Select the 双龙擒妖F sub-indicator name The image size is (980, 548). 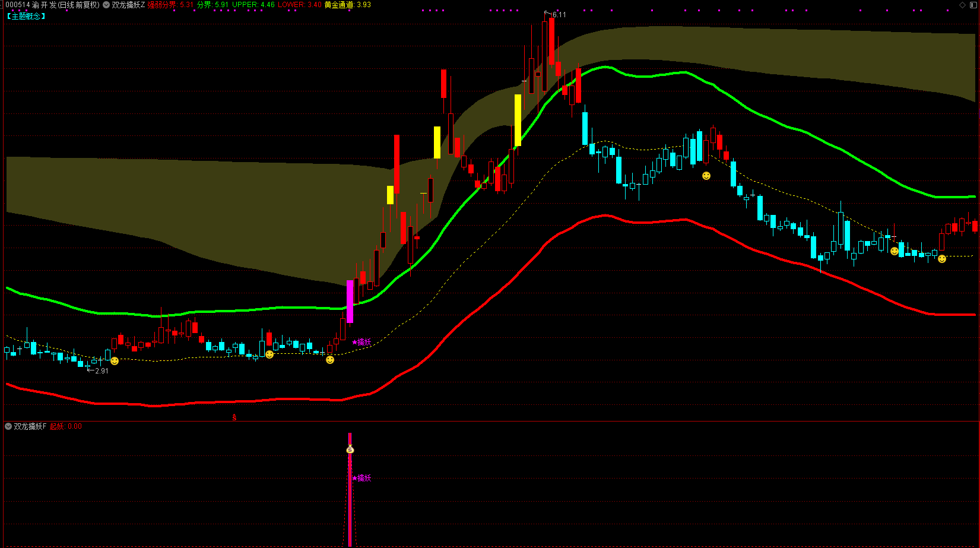point(30,426)
